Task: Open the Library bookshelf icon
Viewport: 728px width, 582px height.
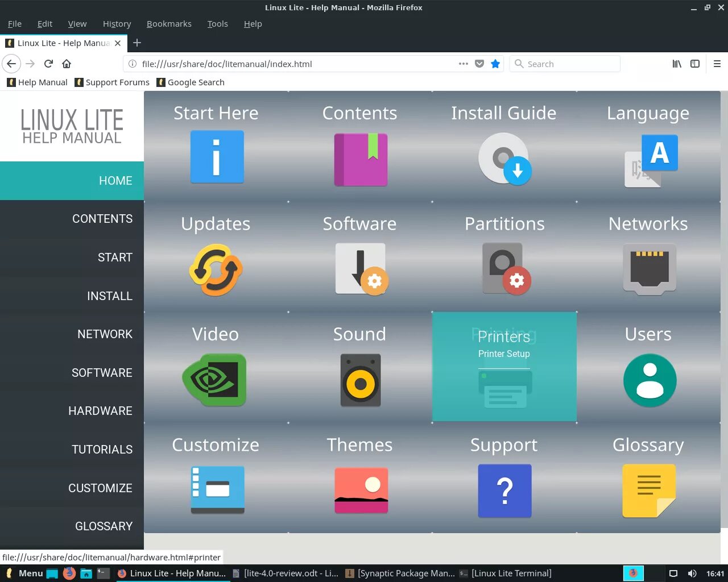Action: tap(677, 64)
